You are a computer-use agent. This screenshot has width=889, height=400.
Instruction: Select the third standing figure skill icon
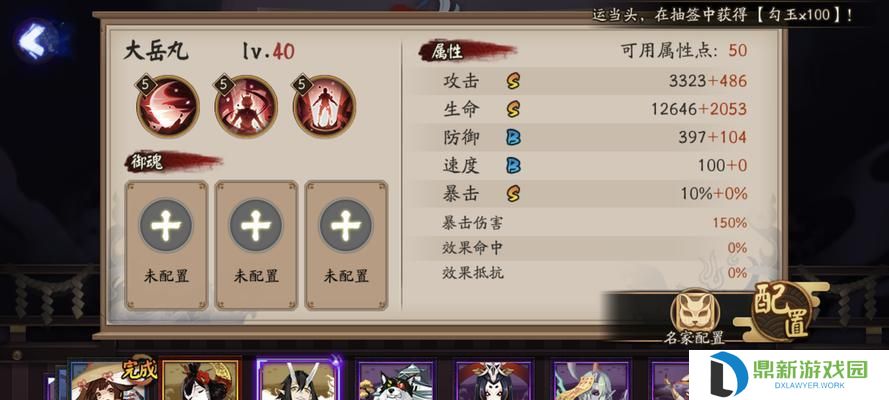[324, 107]
